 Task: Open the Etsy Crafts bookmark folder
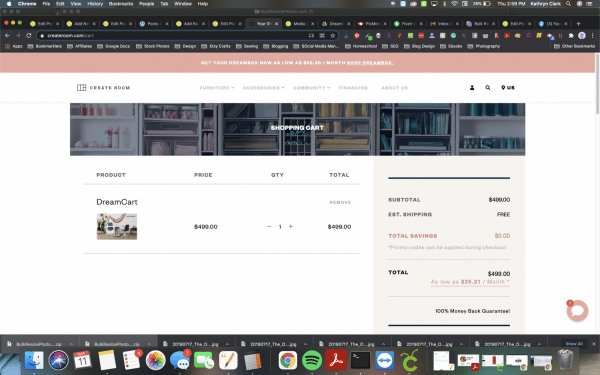point(216,46)
